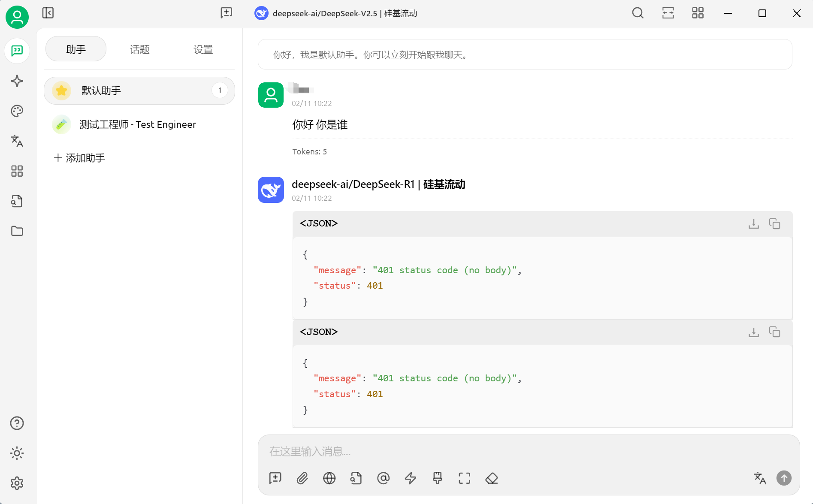This screenshot has width=813, height=504.
Task: Toggle web search globe icon
Action: click(x=329, y=478)
